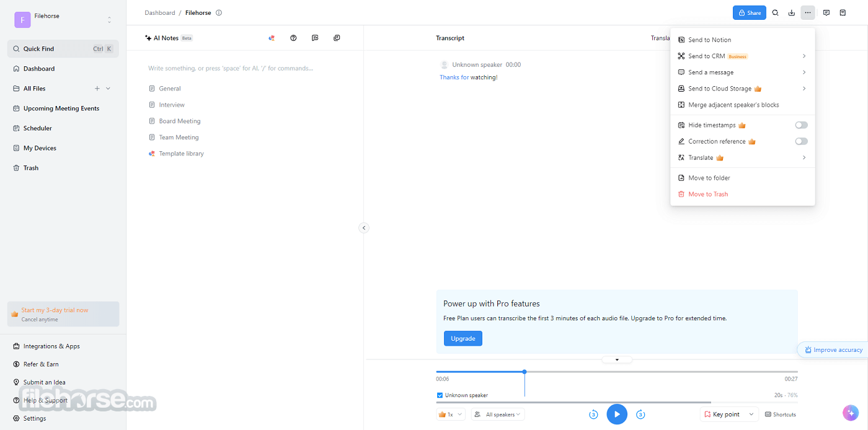
Task: Collapse the player with the down-arrow handle
Action: click(x=617, y=359)
